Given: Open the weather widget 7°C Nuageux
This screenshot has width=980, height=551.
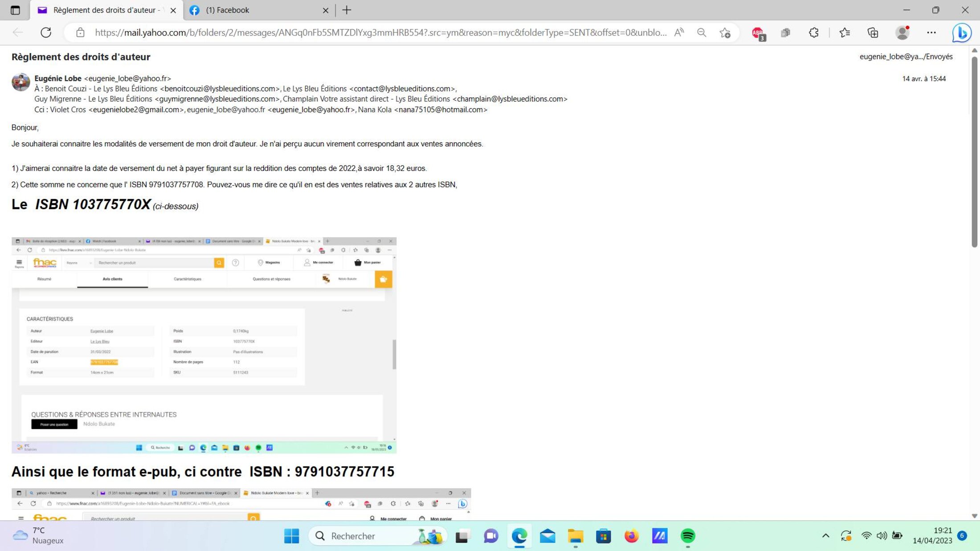Looking at the screenshot, I should coord(38,535).
